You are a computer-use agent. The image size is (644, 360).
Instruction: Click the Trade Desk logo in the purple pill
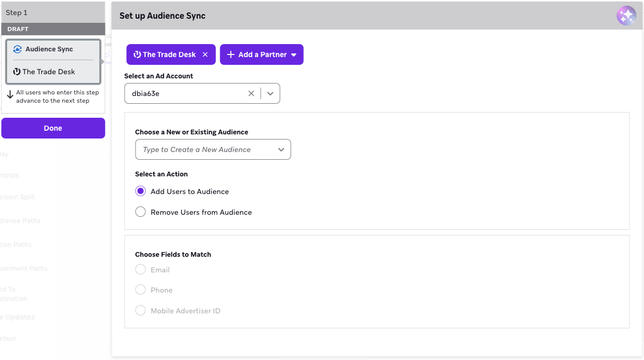pyautogui.click(x=137, y=54)
